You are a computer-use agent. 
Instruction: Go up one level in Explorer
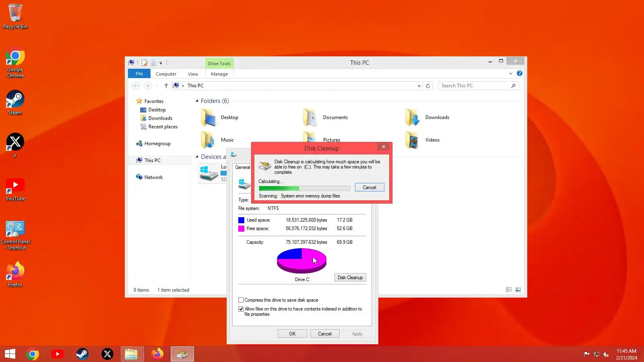[x=166, y=86]
